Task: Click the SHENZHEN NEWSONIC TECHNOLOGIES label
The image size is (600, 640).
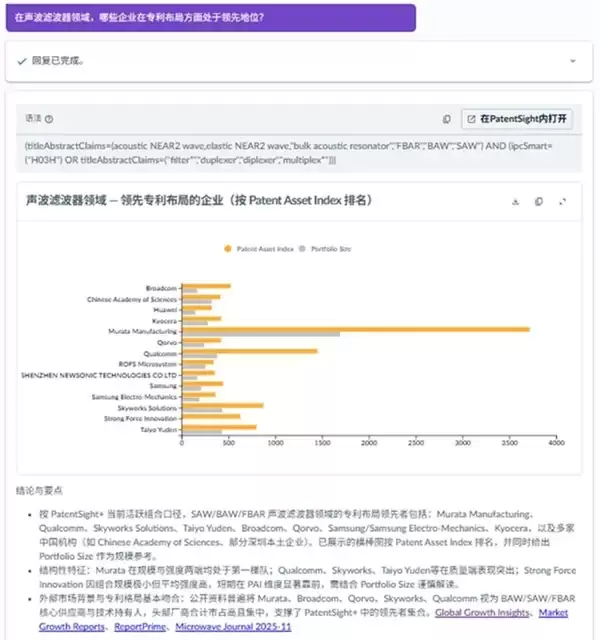Action: [99, 375]
